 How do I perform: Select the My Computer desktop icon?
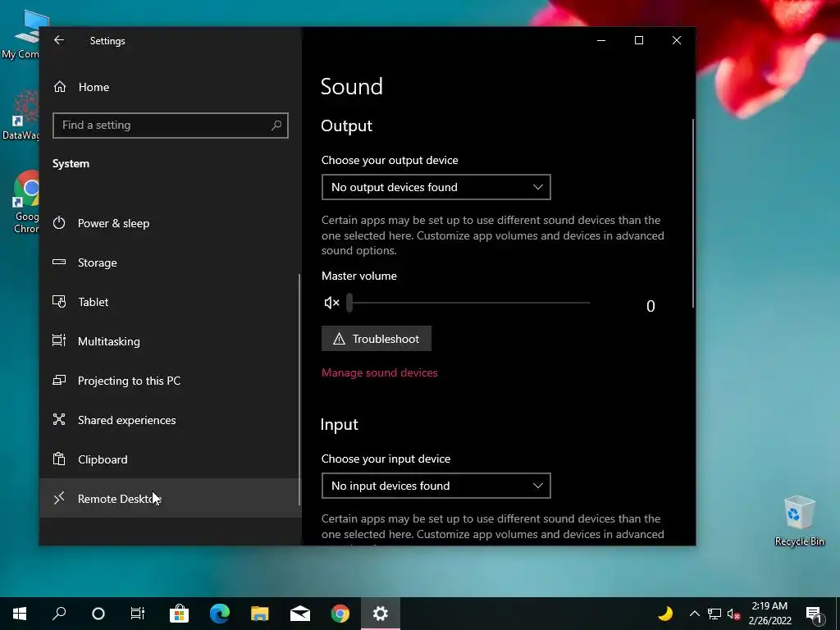(x=21, y=34)
